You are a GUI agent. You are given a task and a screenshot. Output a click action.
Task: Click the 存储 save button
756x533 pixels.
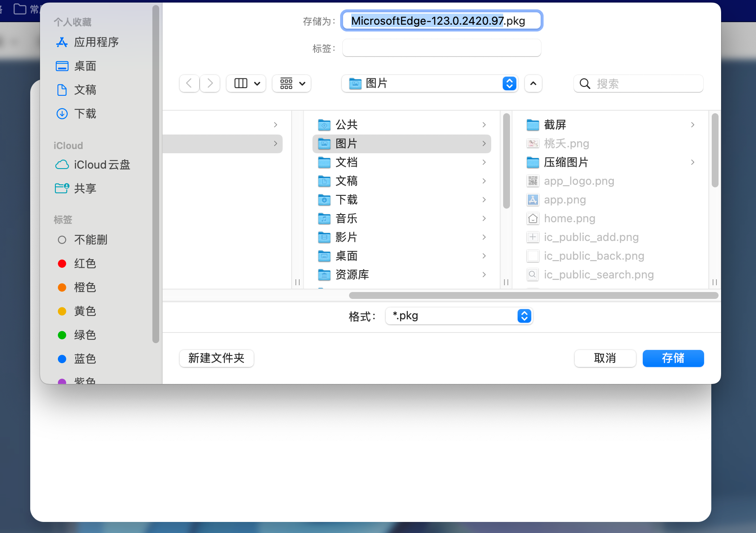[x=673, y=358]
